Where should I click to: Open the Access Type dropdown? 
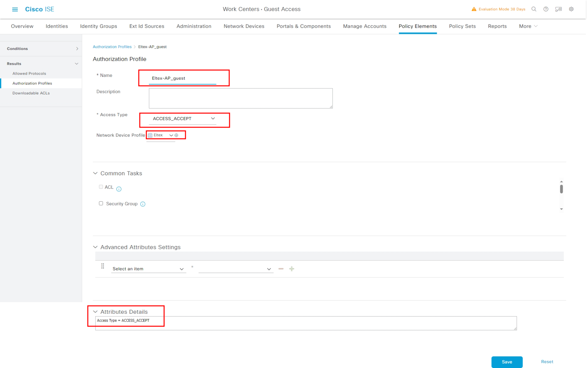(x=183, y=119)
